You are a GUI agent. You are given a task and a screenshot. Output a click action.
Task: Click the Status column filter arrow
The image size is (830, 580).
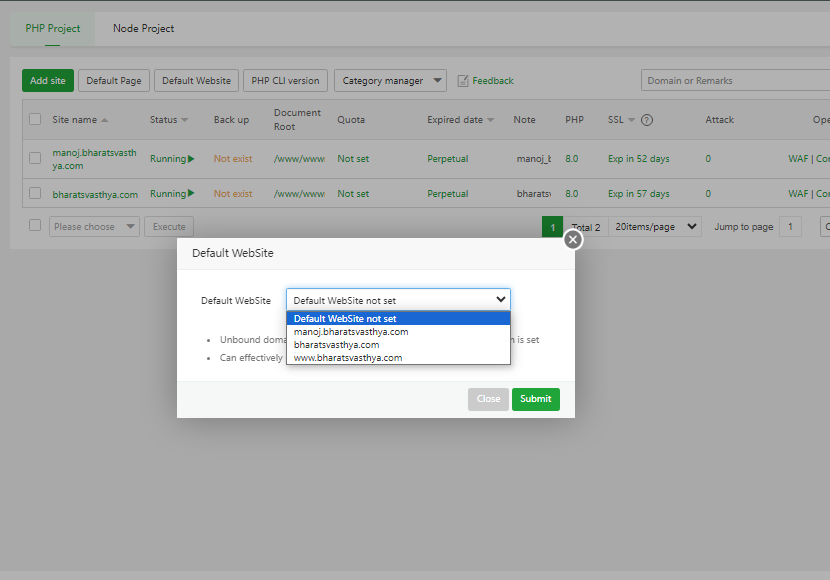click(x=185, y=121)
